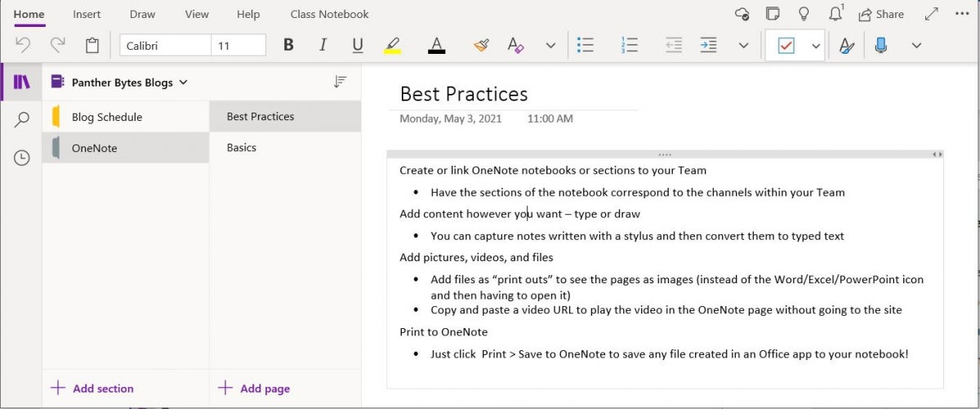Expand paragraph options chevron

point(743,46)
